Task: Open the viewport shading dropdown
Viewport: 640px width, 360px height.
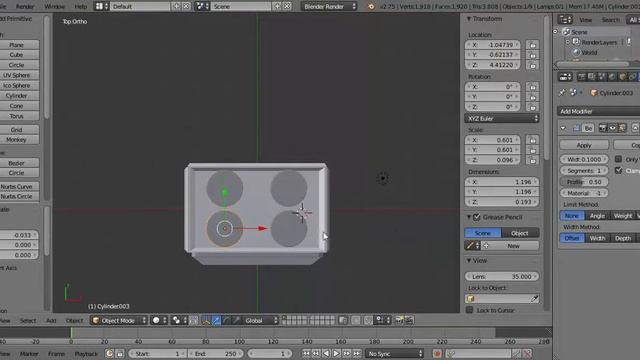Action: tap(159, 320)
